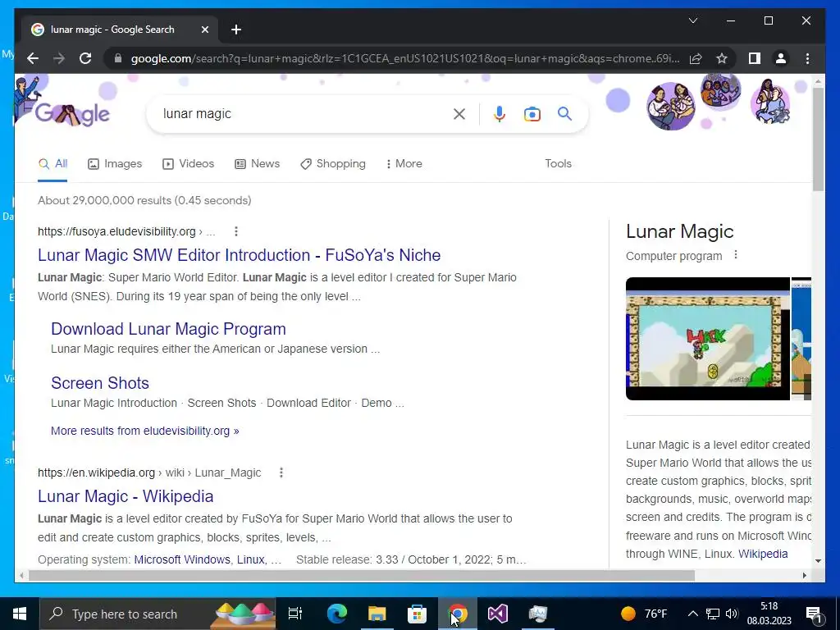
Task: Open a new browser tab
Action: (x=236, y=30)
